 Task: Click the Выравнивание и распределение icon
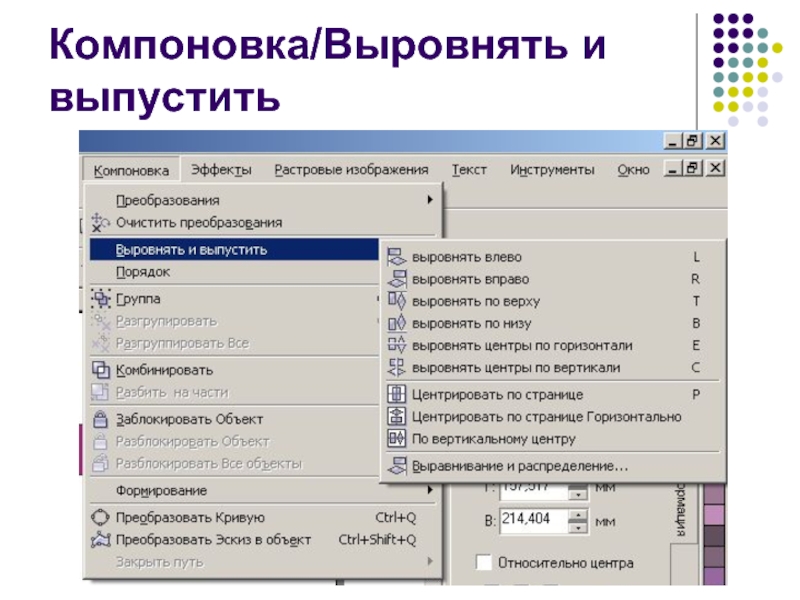click(396, 466)
